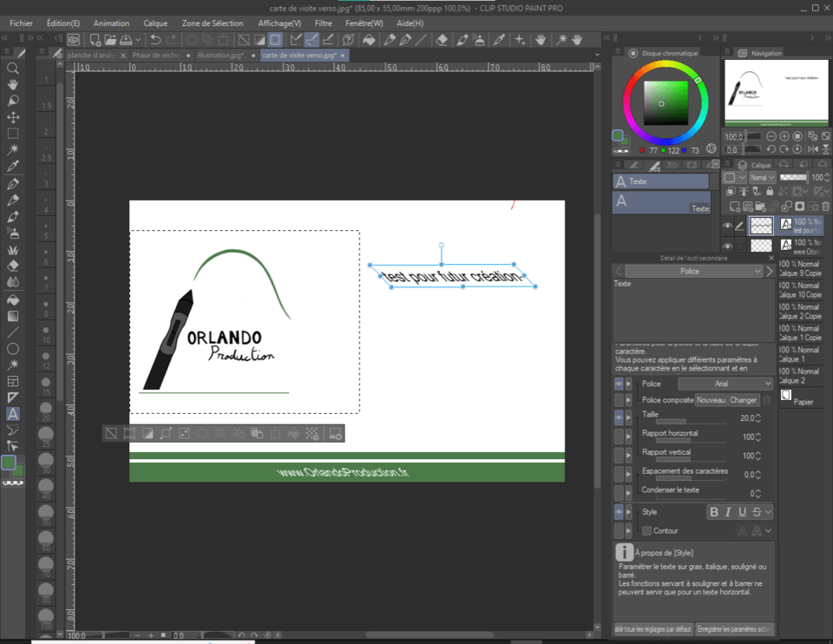Open the Zone de Sélection menu
833x644 pixels.
[213, 23]
